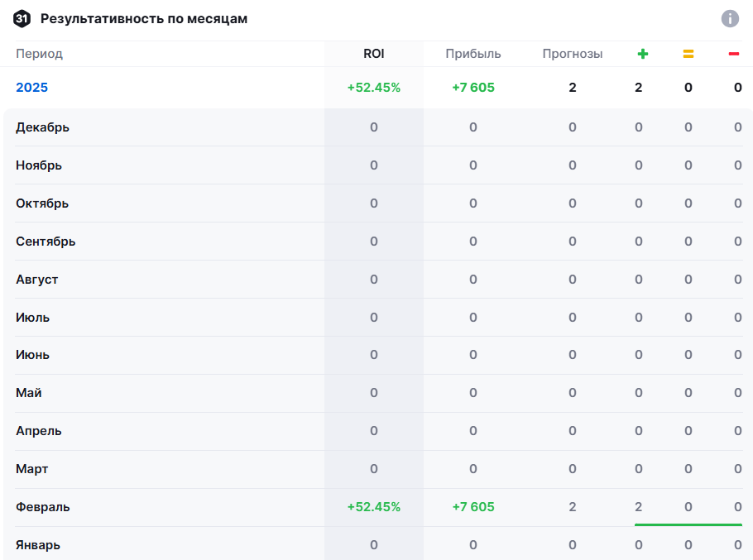Choose the Август month row
This screenshot has width=753, height=560.
[37, 280]
